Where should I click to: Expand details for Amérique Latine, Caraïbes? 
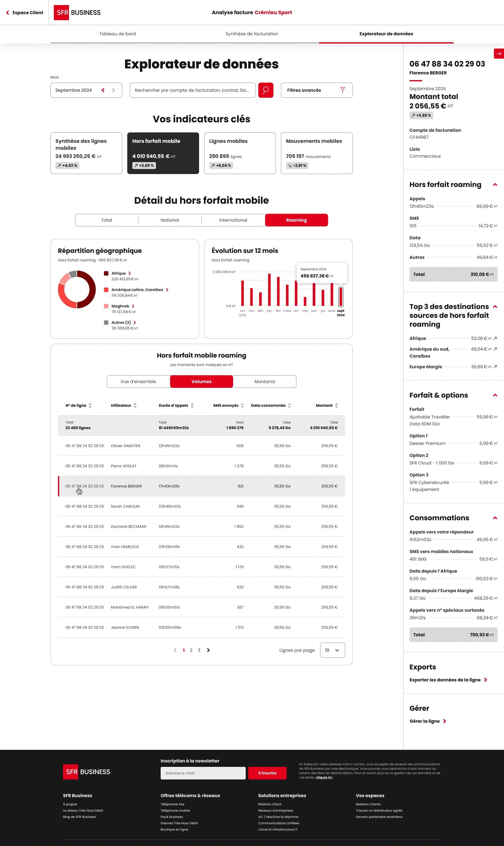click(x=167, y=289)
